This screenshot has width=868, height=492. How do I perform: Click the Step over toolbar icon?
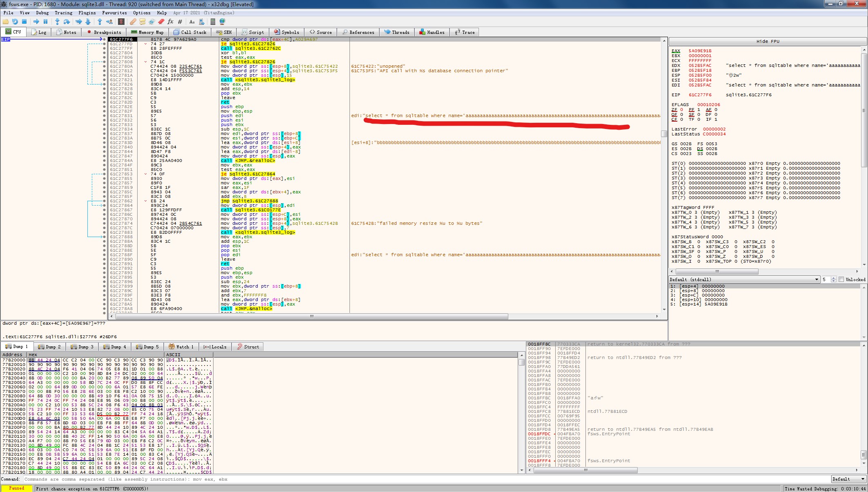click(67, 22)
